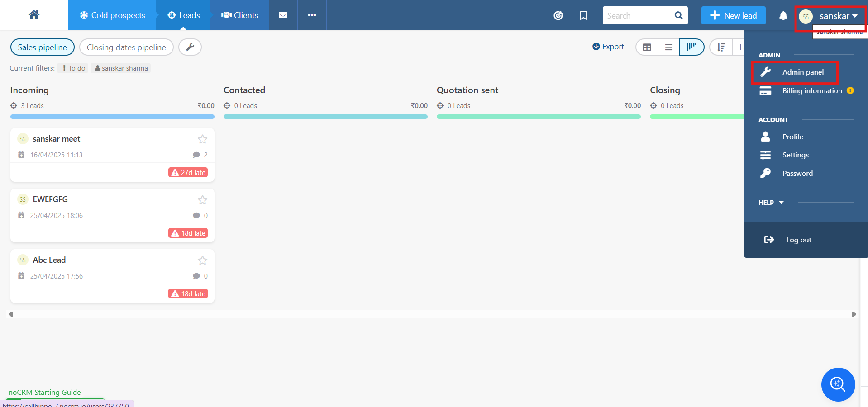Switch to the table grid view
868x407 pixels.
pos(647,47)
